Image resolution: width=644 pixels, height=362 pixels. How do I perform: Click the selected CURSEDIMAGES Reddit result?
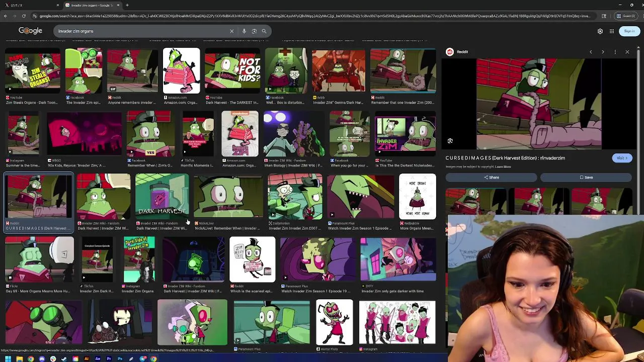coord(39,202)
